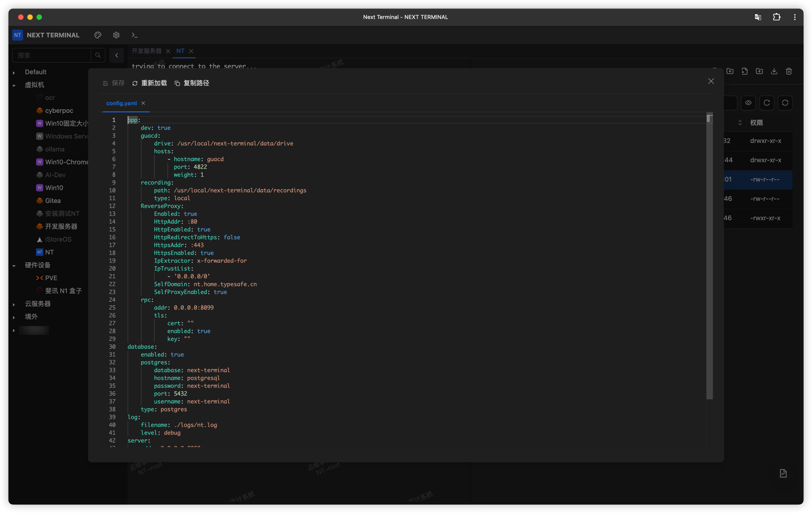Click the download icon in file toolbar

(x=774, y=71)
